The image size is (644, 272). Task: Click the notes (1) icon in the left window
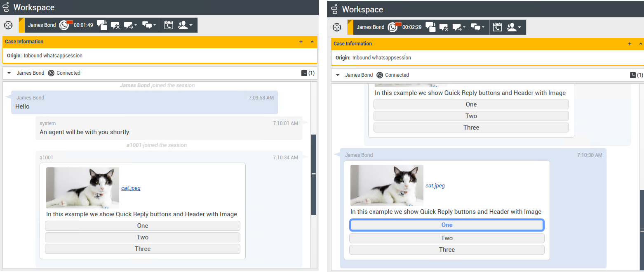[308, 73]
